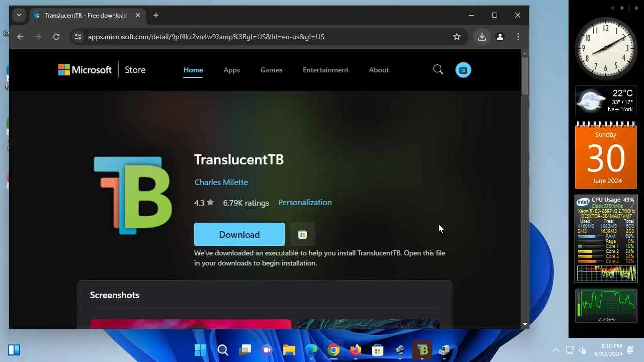Screen dimensions: 644x362
Task: Click the page vertical scrollbar thumb
Action: coord(525,75)
